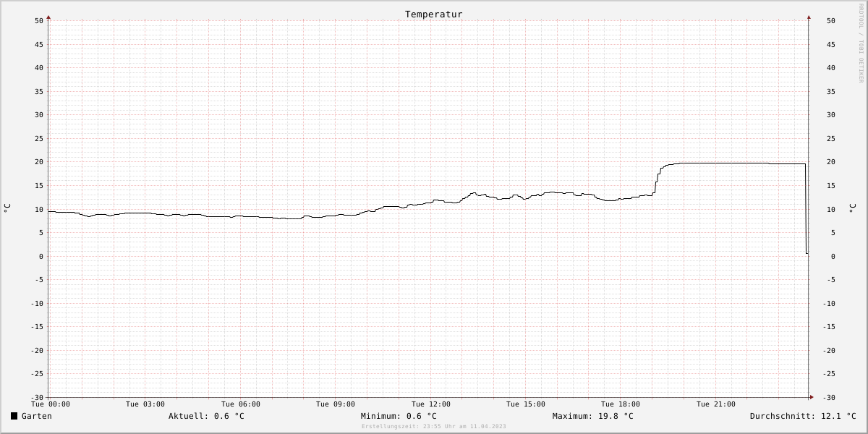Click the Tue 21:00 time axis label
This screenshot has height=434, width=868.
click(716, 404)
